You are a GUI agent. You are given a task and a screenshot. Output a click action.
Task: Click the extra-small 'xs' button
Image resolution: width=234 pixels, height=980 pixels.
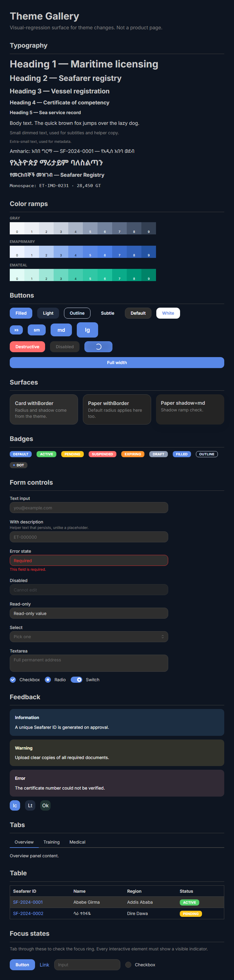pyautogui.click(x=16, y=330)
